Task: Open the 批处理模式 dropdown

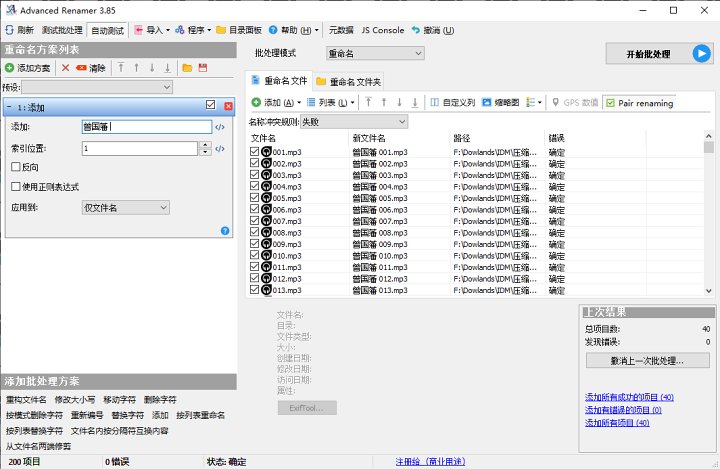Action: click(x=375, y=53)
